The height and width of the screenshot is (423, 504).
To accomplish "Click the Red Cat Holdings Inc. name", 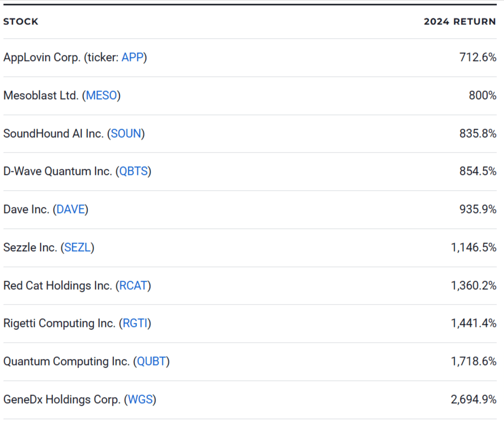I will tap(57, 286).
